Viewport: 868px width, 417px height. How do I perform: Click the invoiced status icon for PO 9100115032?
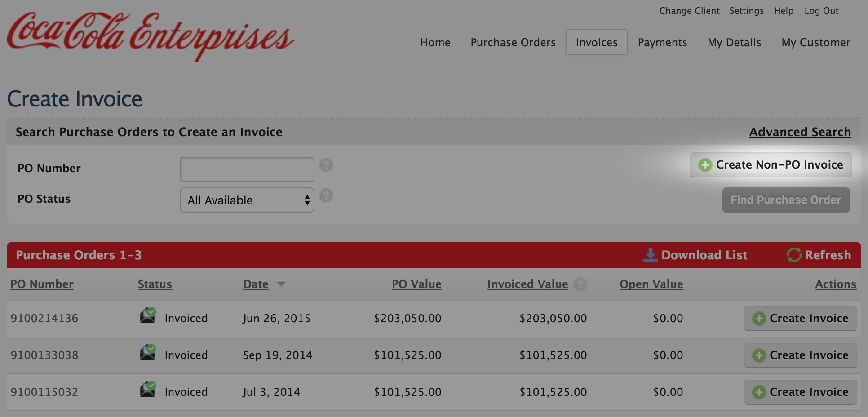148,389
